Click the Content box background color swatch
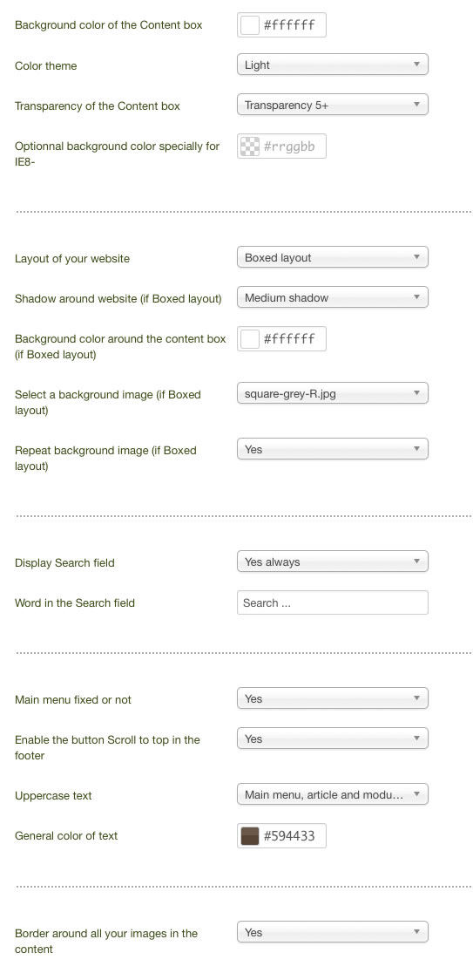 pos(250,25)
